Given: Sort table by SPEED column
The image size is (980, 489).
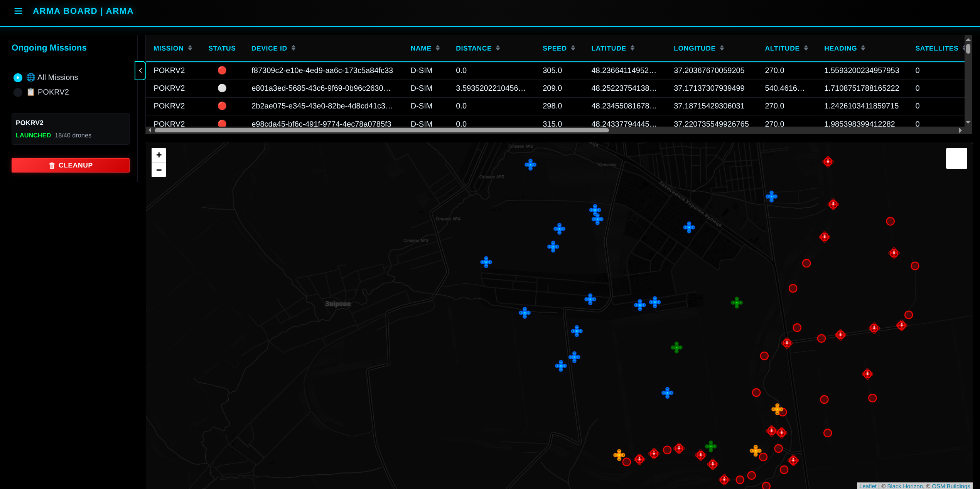Looking at the screenshot, I should pyautogui.click(x=559, y=48).
